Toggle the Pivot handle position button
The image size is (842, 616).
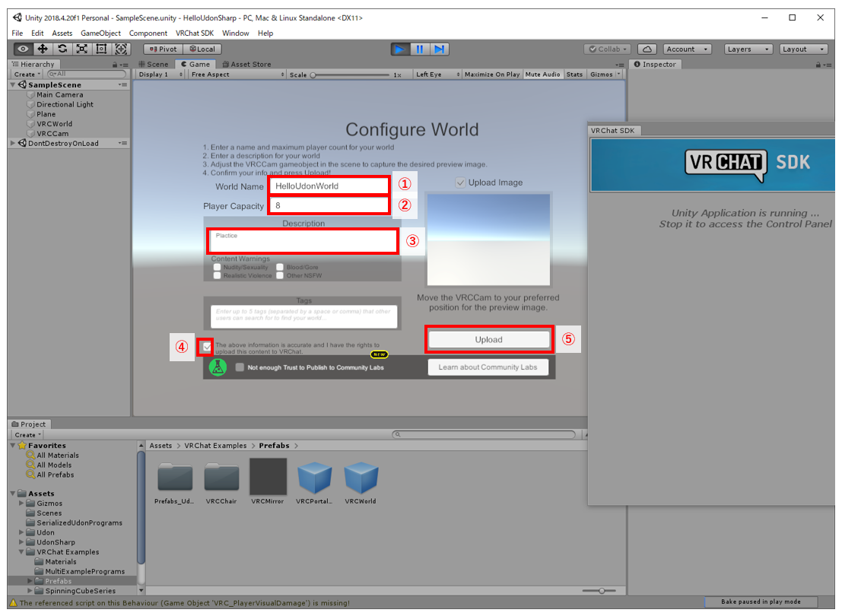pos(164,49)
